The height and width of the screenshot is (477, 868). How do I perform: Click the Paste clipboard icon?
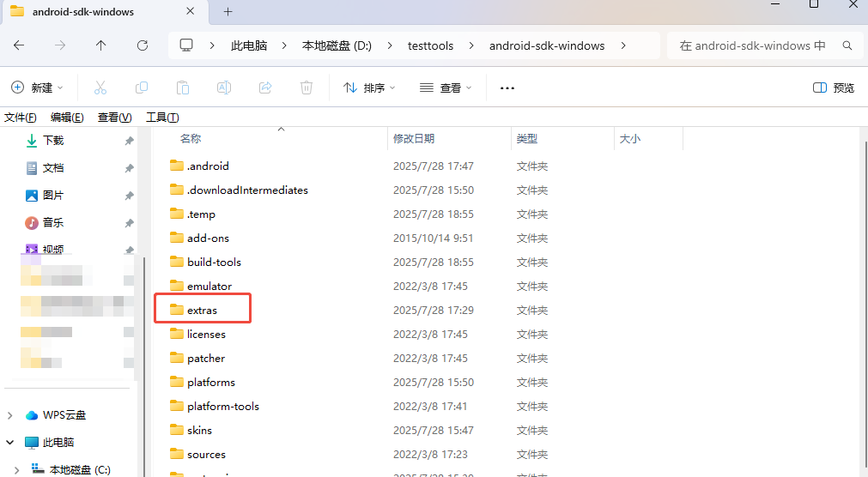pyautogui.click(x=183, y=88)
